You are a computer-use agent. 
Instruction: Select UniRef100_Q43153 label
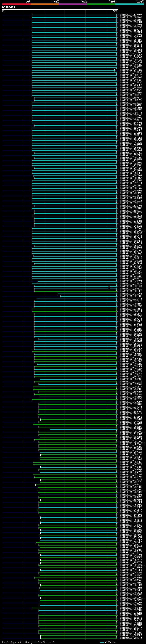tap(131, 331)
